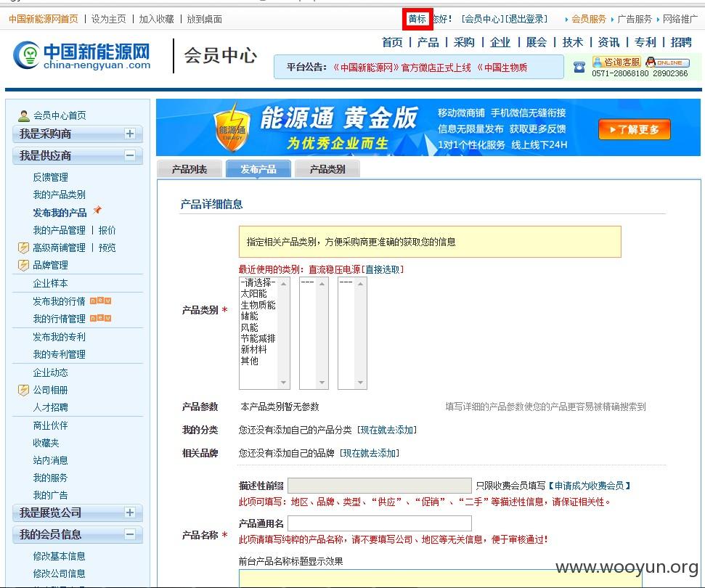Collapse the 我是供应商 section
The width and height of the screenshot is (705, 588).
pos(130,155)
